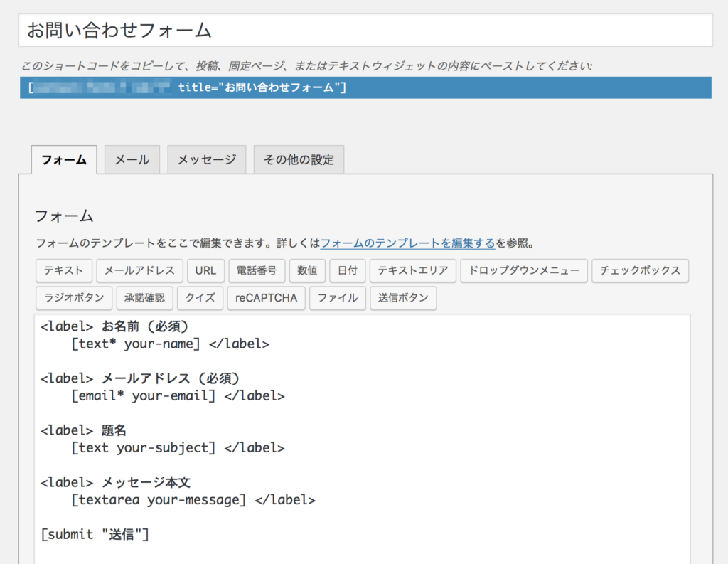Insert a 日付 tag
Screen dimensions: 728x564
tap(347, 270)
